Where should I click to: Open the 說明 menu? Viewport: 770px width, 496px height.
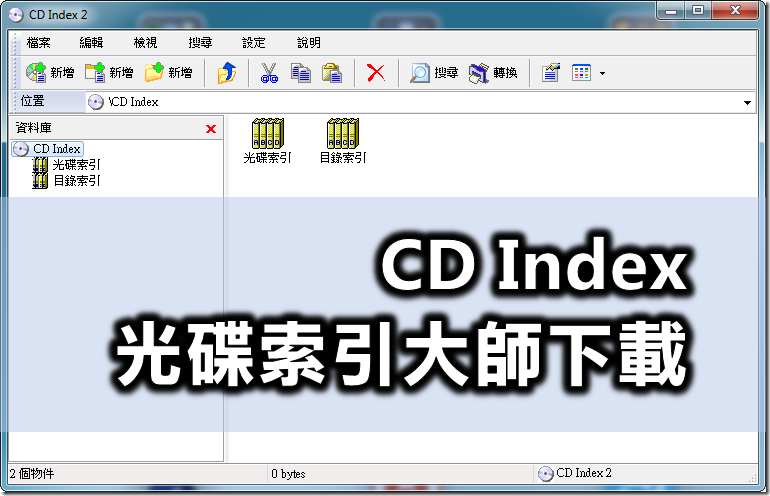point(309,43)
